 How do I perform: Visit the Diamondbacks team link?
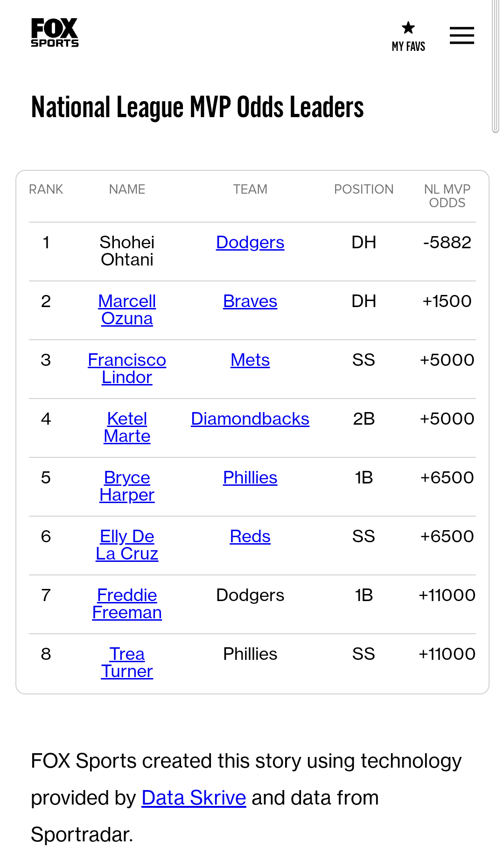pyautogui.click(x=250, y=419)
